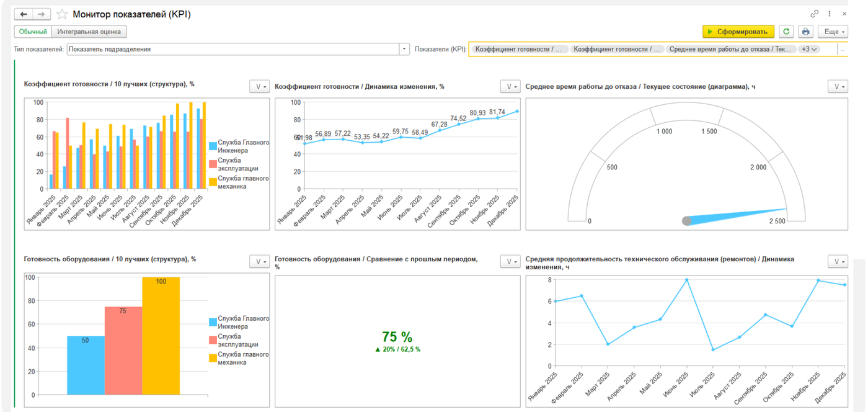The height and width of the screenshot is (412, 868).
Task: Click yellow legend swatch in Готовность оборудования structure chart
Action: tap(213, 358)
